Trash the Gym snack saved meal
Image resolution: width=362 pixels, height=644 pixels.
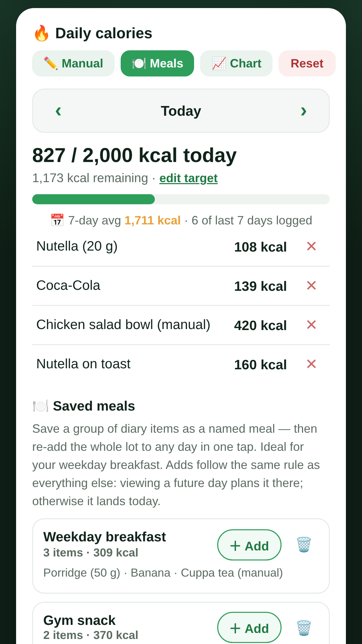304,628
